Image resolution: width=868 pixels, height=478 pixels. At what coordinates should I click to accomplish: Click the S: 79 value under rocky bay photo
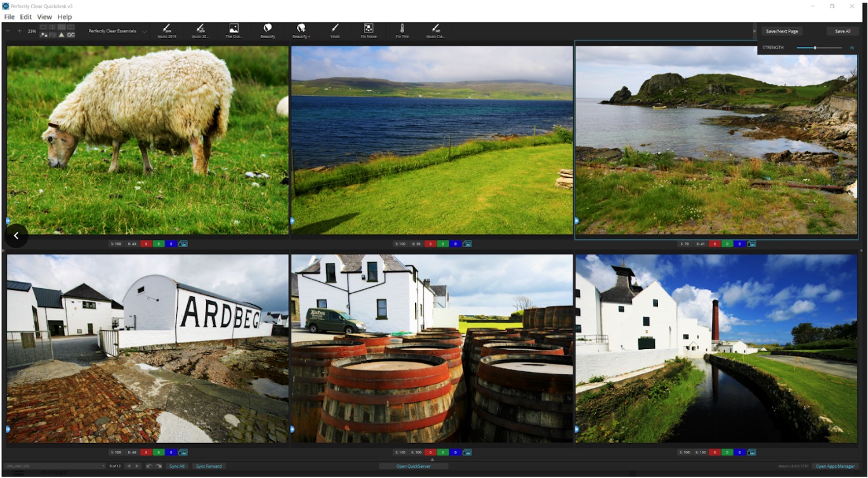pos(685,244)
